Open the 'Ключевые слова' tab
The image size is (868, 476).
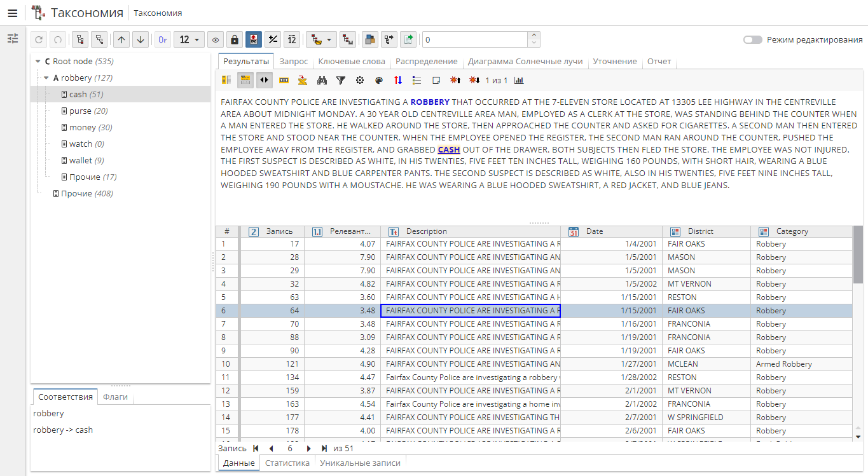click(352, 61)
